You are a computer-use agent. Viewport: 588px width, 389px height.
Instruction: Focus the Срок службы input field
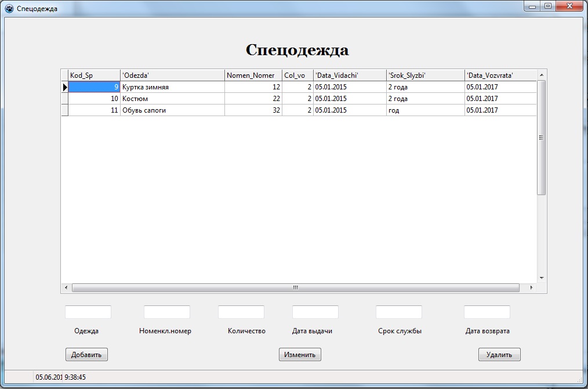pos(399,312)
